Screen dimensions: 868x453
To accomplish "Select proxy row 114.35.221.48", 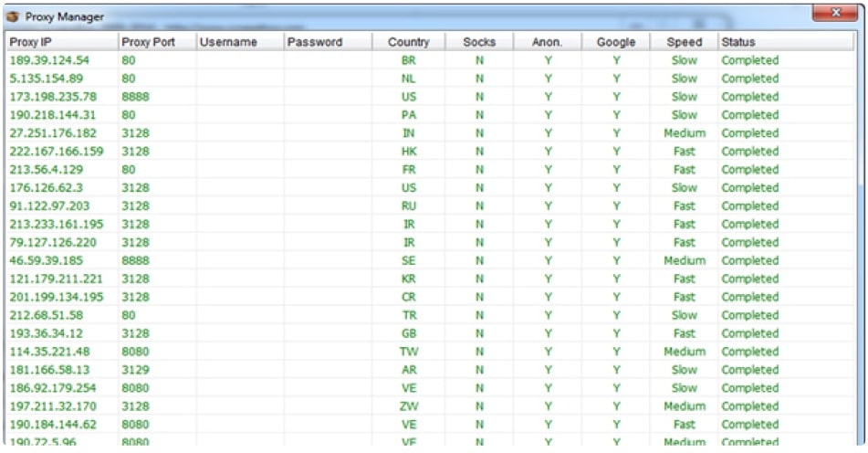I will 431,352.
